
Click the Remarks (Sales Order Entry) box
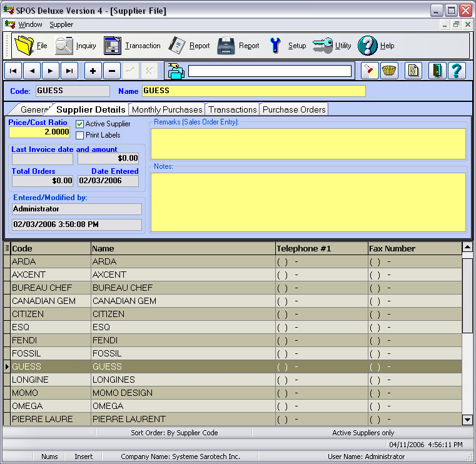click(x=308, y=144)
